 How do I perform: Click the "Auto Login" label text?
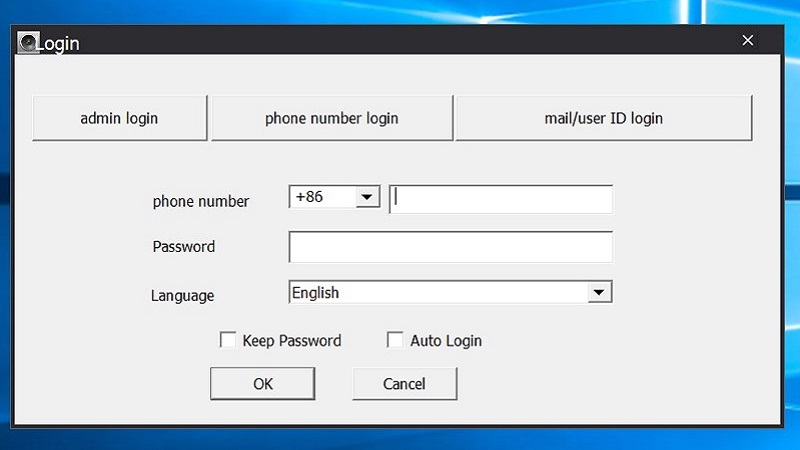(446, 341)
